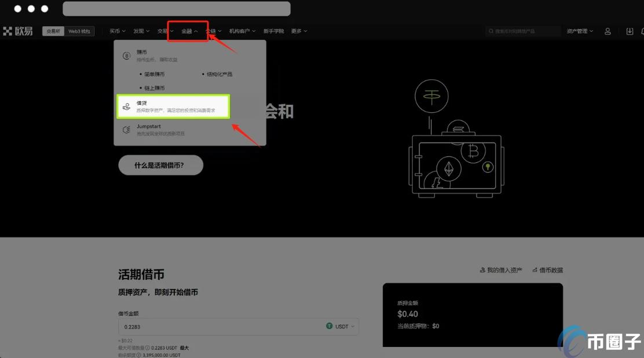The height and width of the screenshot is (358, 644).
Task: Select 结构化产品 submenu item
Action: (219, 74)
